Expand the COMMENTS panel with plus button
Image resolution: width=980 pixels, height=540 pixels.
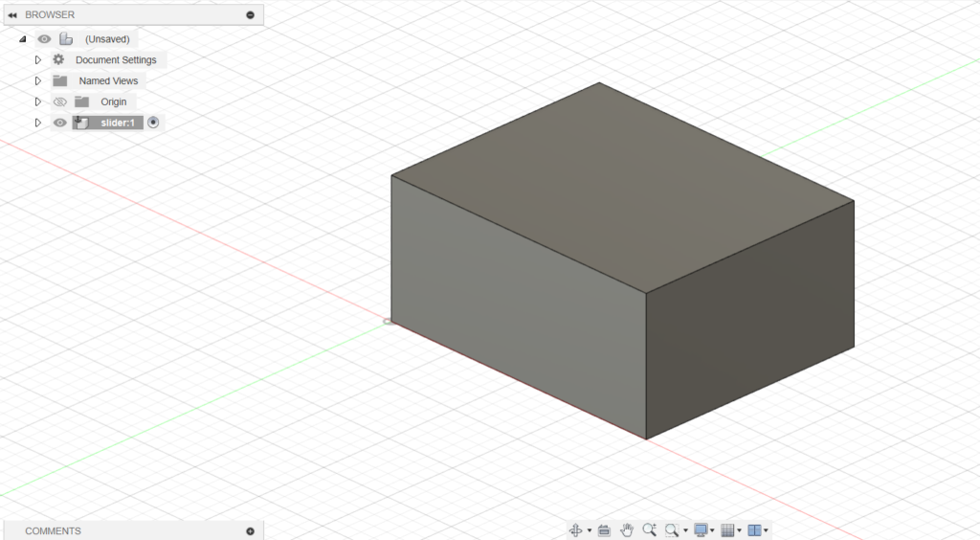(250, 531)
